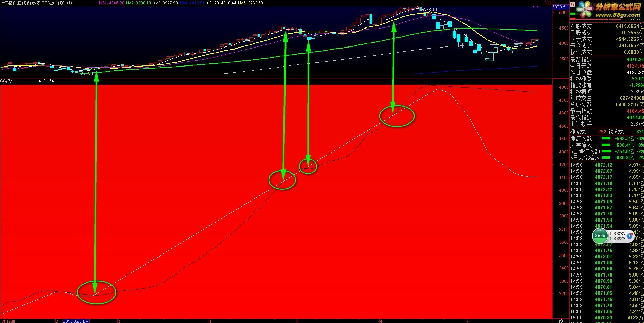Click the download speed 0.05K/s indicator
This screenshot has height=323, width=644.
(617, 239)
